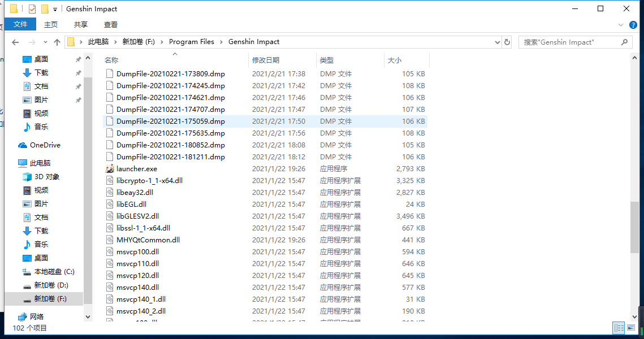Select 新加卷 (F:) drive in the sidebar
This screenshot has height=339, width=644.
(x=44, y=299)
